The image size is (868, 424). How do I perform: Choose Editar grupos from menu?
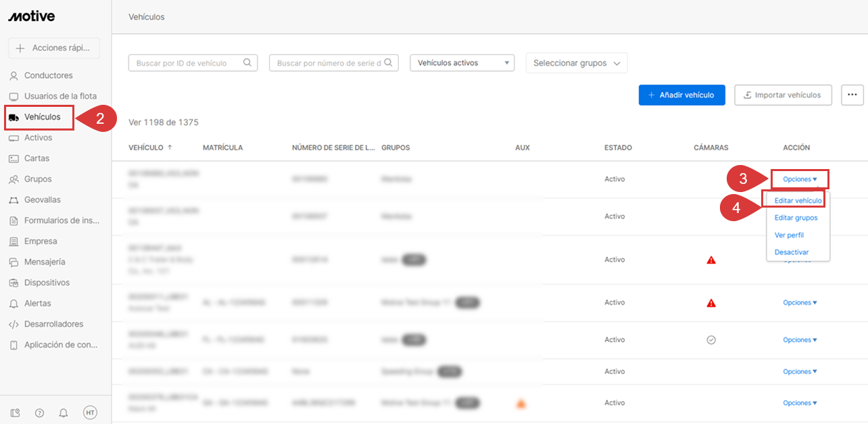[x=796, y=218]
